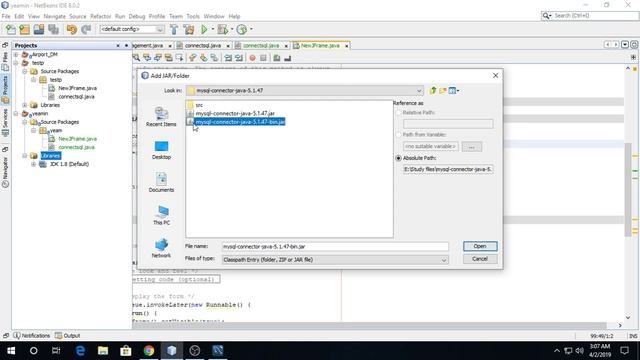The width and height of the screenshot is (640, 360).
Task: Click the green Run Project icon
Action: tap(204, 29)
